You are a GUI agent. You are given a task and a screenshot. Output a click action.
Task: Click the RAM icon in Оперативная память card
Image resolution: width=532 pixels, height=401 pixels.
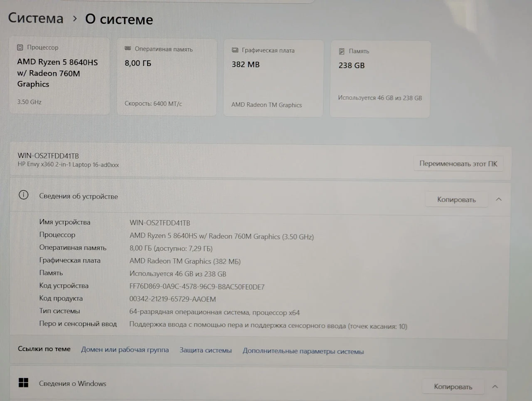[x=128, y=49]
